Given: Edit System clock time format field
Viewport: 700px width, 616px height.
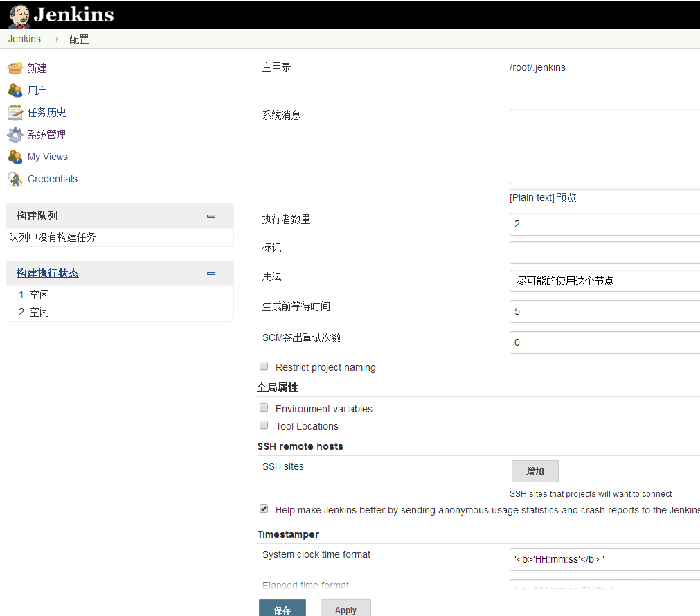Looking at the screenshot, I should pos(604,559).
